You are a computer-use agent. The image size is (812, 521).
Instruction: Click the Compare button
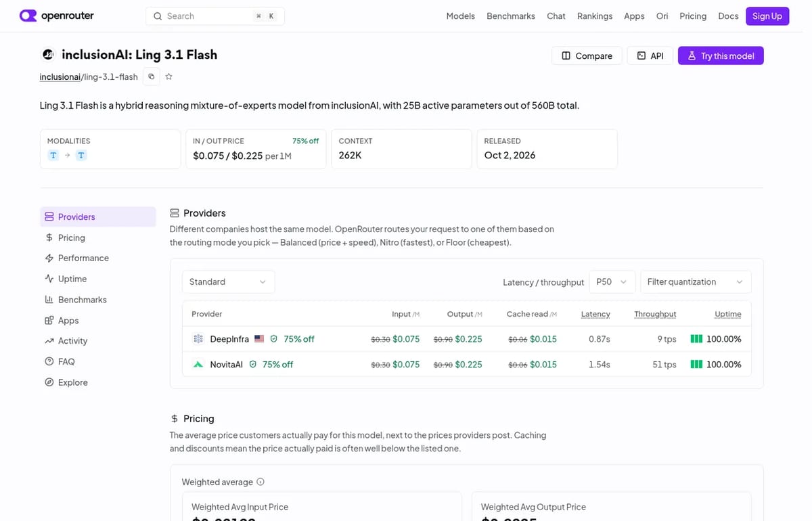(x=587, y=55)
